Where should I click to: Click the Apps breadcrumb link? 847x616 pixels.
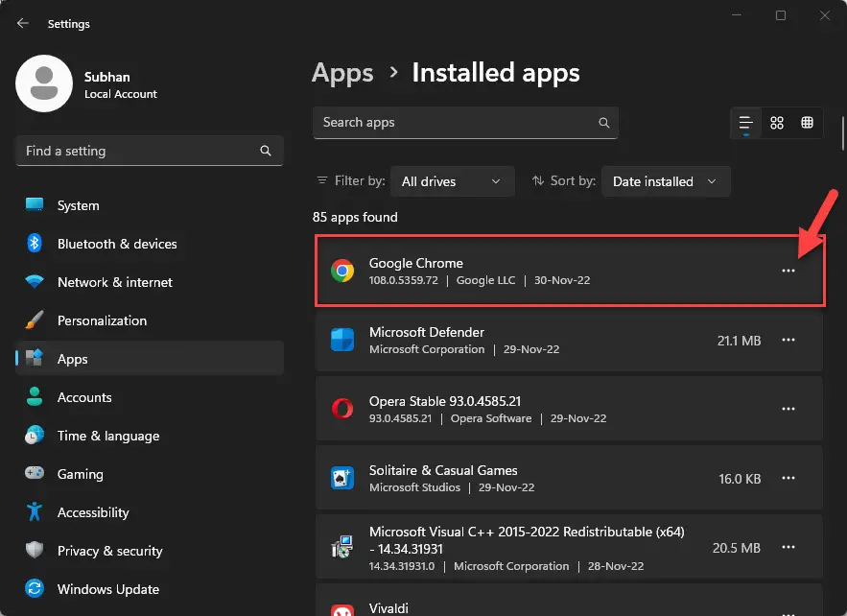342,73
